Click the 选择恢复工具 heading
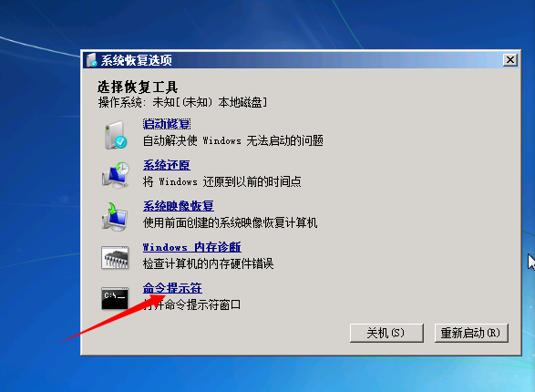This screenshot has height=392, width=535. [138, 87]
